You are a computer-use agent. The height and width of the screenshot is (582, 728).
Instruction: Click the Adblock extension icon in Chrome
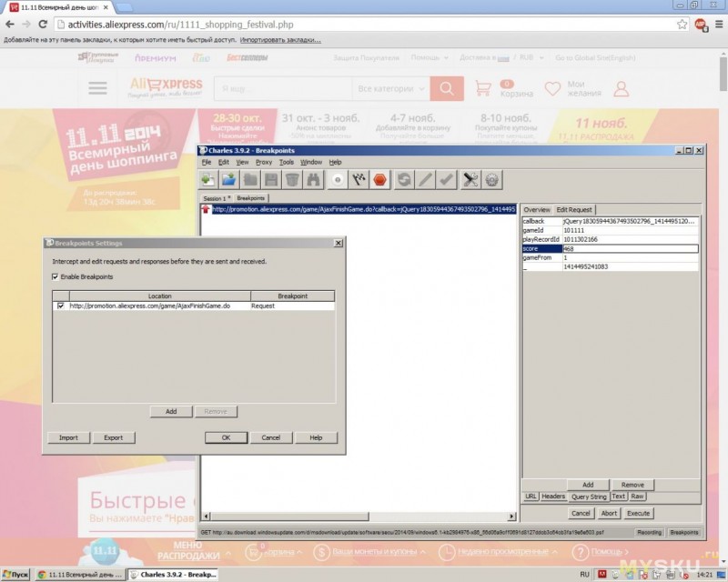point(701,25)
